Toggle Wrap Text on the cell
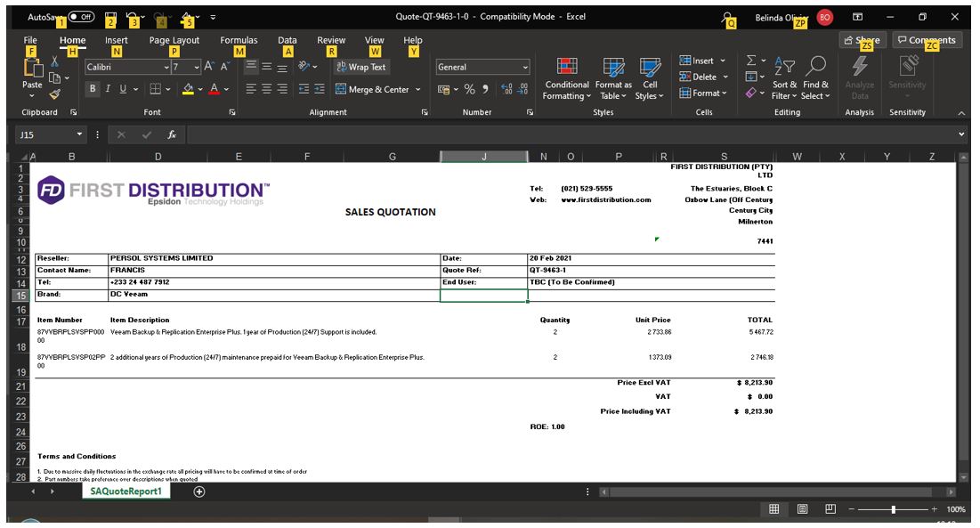 click(360, 67)
